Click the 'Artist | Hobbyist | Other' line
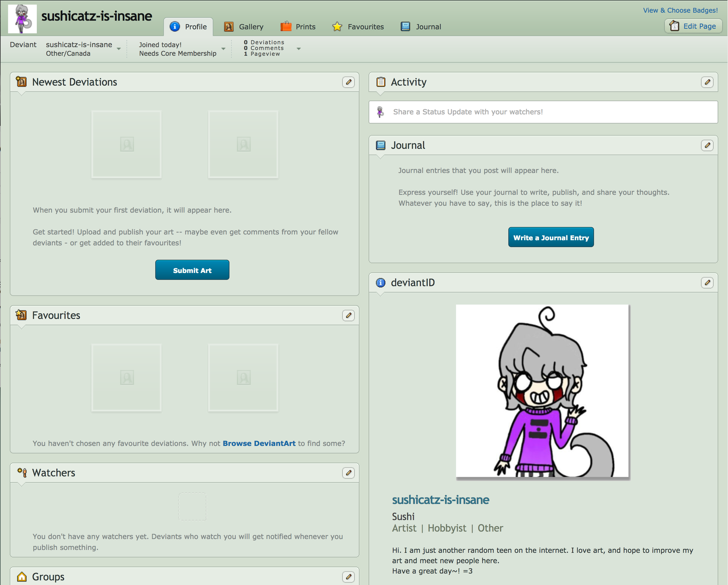728x585 pixels. [x=447, y=528]
